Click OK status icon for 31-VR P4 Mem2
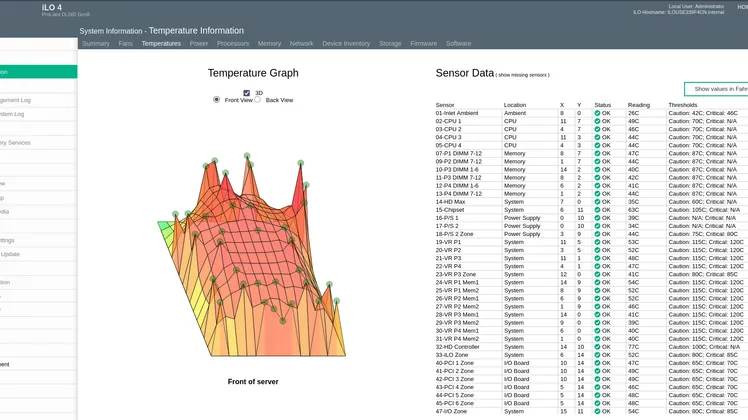Viewport: 748px width, 420px height. [x=597, y=339]
